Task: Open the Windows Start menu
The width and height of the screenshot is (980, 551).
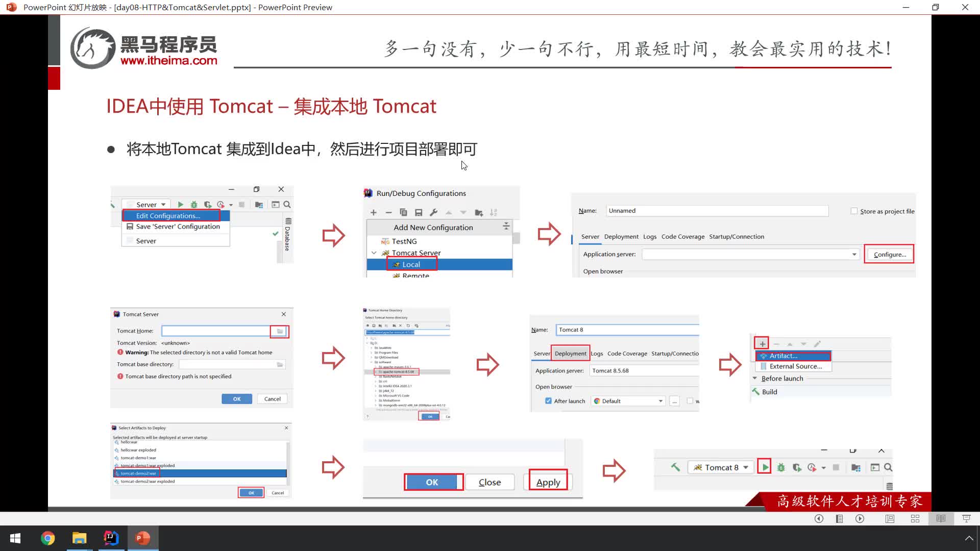Action: pyautogui.click(x=15, y=538)
